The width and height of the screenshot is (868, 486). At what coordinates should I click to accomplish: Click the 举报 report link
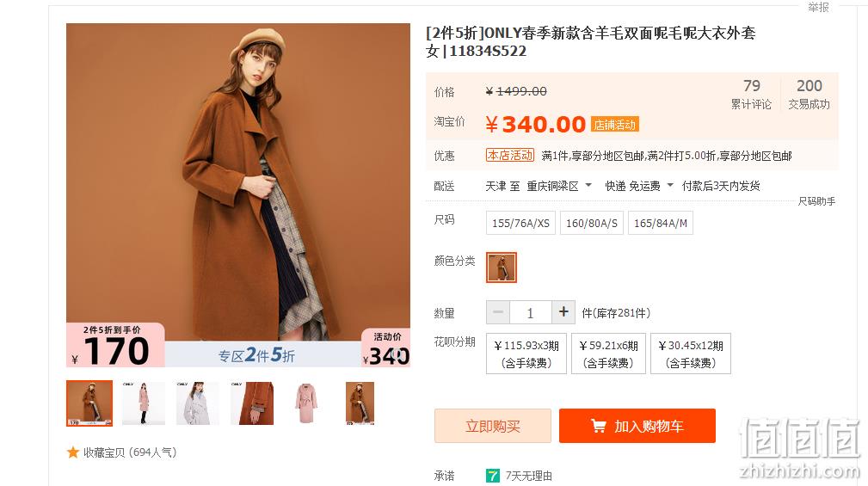click(818, 7)
